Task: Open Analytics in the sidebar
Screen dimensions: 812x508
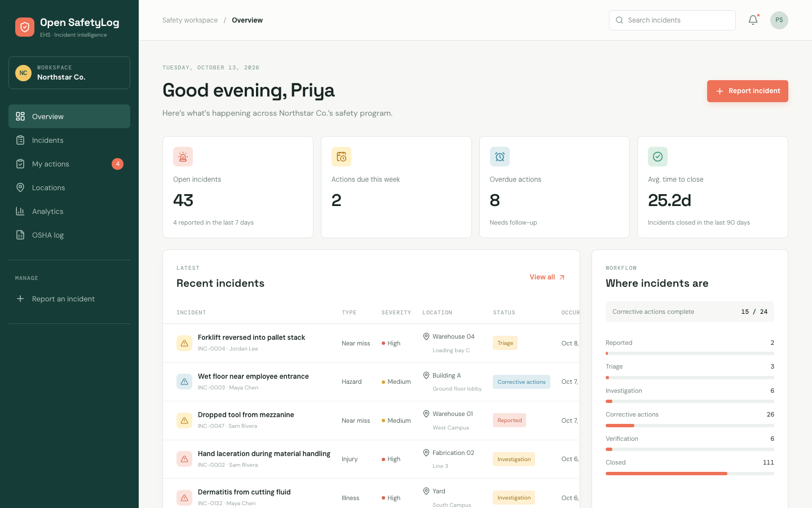Action: [69, 211]
